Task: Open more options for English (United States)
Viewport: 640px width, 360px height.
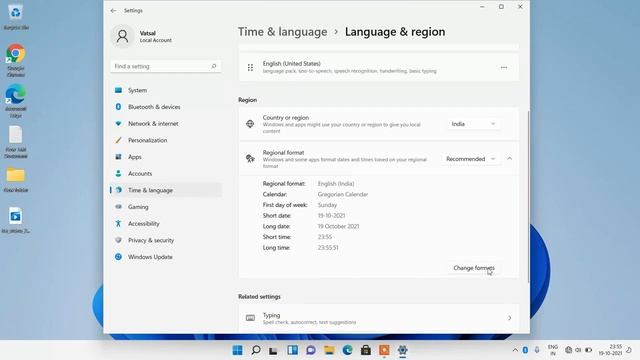Action: [504, 67]
